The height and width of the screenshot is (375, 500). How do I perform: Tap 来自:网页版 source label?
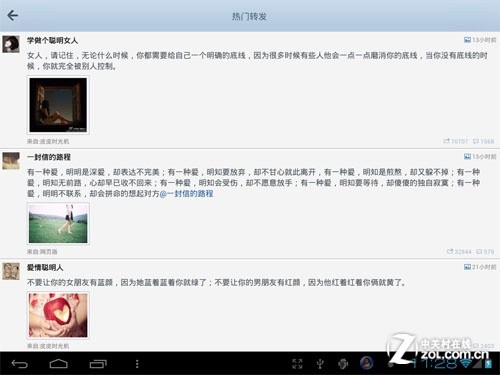tap(42, 252)
